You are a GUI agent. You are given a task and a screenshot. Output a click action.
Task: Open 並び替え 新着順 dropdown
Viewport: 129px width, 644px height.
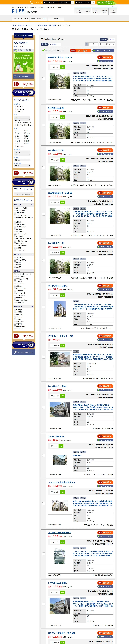click(55, 44)
